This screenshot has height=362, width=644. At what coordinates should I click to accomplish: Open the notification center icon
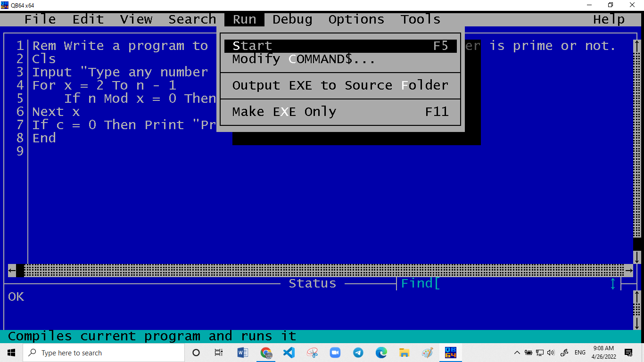click(628, 353)
